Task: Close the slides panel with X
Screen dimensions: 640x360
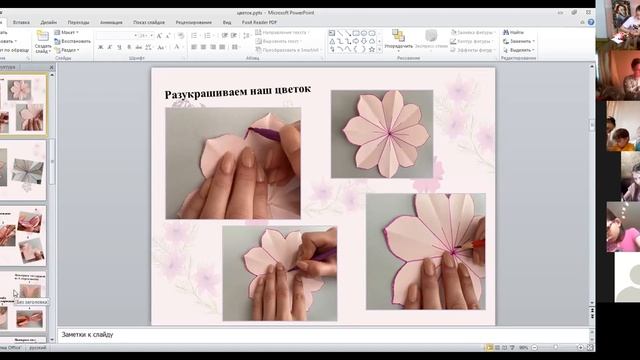Action: [51, 67]
